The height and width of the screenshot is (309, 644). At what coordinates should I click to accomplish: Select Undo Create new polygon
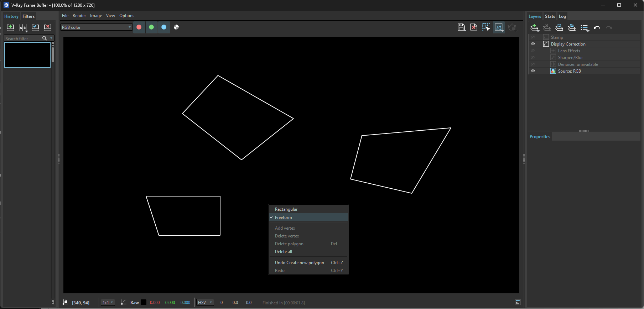308,263
